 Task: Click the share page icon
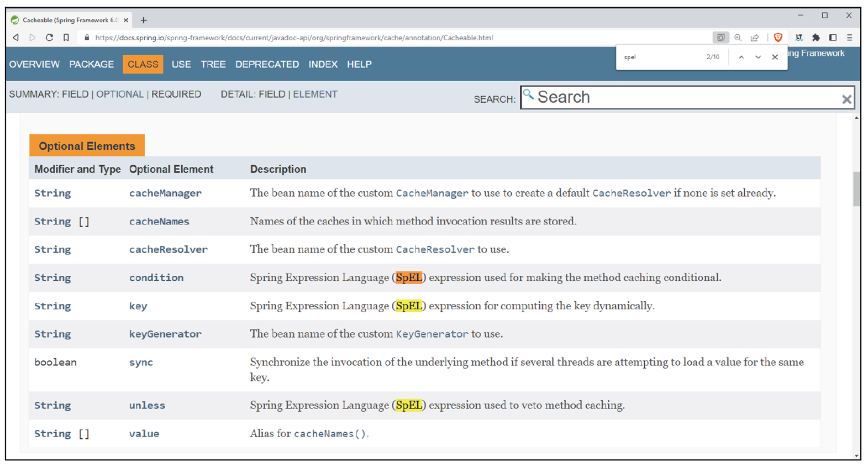755,38
